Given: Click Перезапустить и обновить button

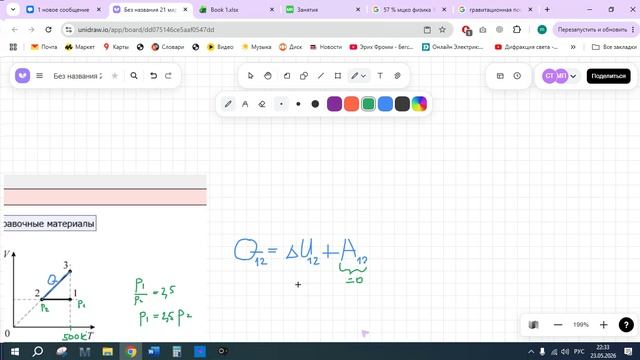Looking at the screenshot, I should pos(595,29).
